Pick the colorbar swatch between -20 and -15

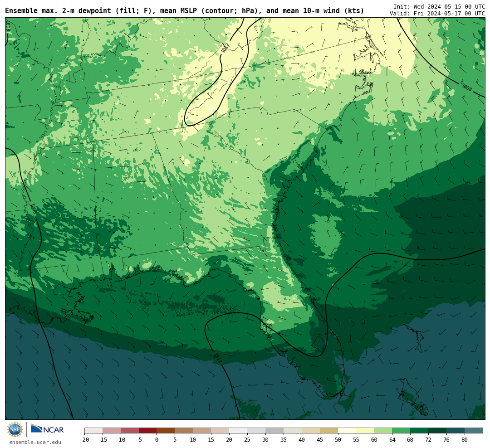(x=93, y=431)
